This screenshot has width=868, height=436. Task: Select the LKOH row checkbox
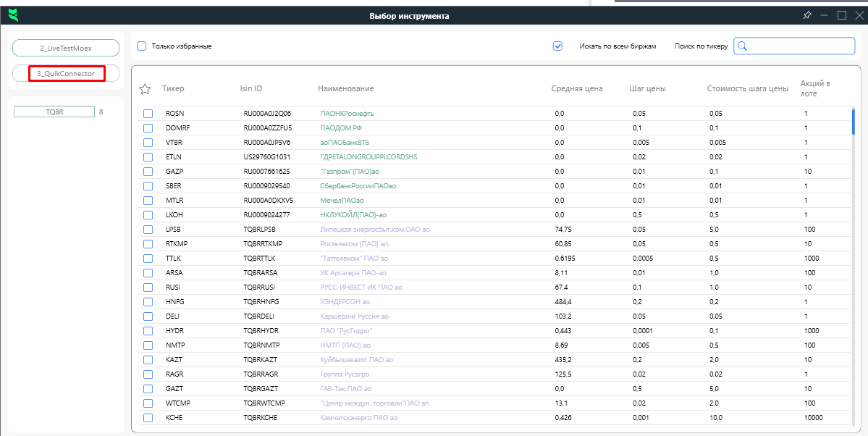pyautogui.click(x=148, y=215)
